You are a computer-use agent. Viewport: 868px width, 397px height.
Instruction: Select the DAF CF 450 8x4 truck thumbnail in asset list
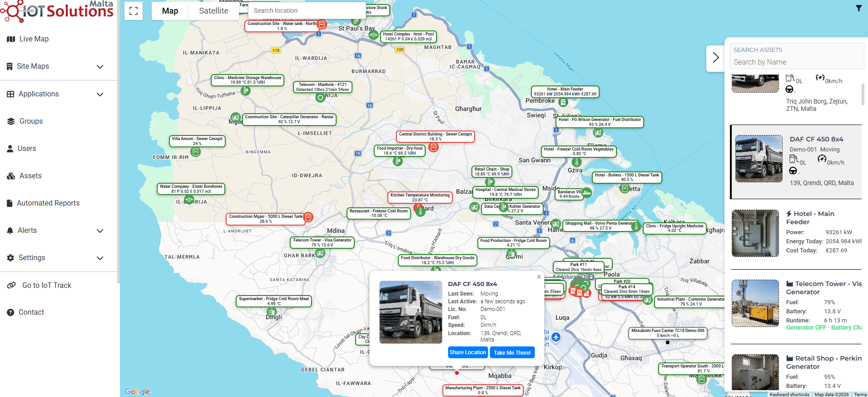click(x=759, y=159)
